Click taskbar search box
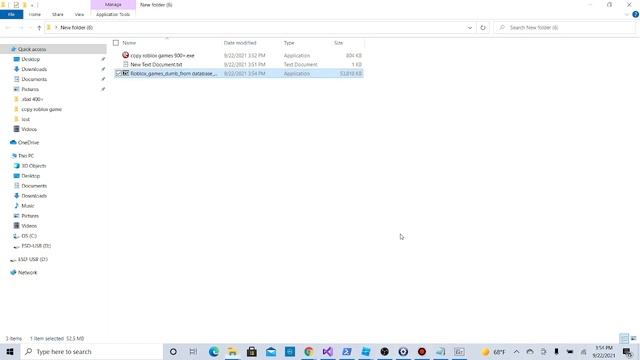Screen dimensions: 640x360 (91, 351)
